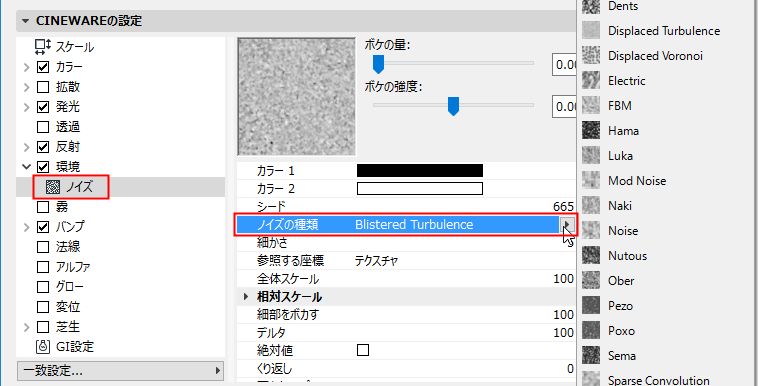Enable the グロー channel checkbox
The height and width of the screenshot is (386, 758).
(x=43, y=287)
